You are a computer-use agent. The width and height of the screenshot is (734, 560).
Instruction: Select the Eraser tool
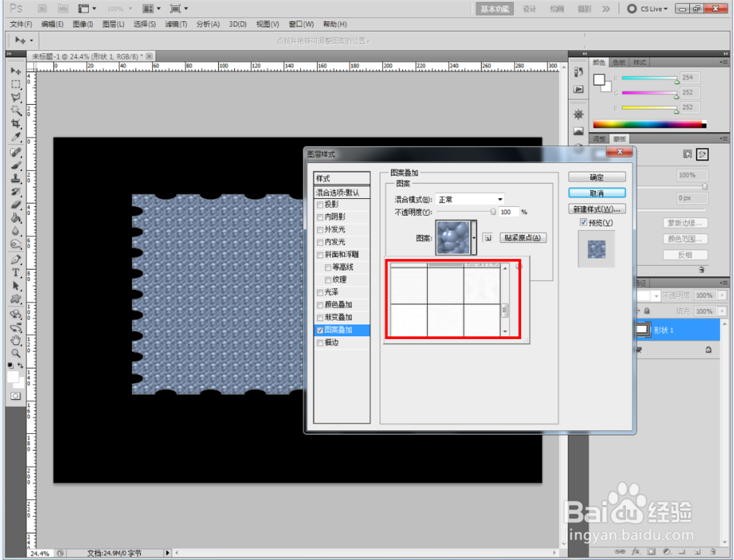tap(16, 205)
